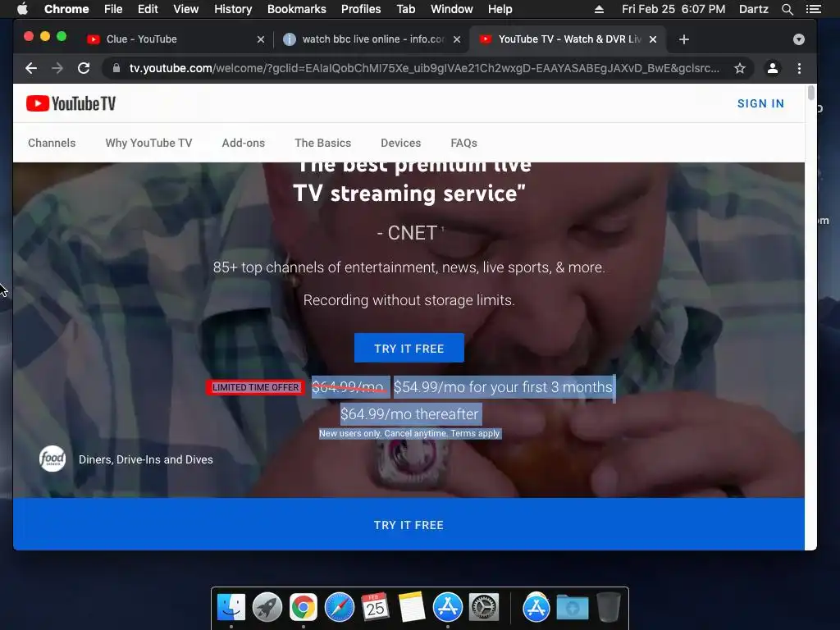Viewport: 840px width, 630px height.
Task: Open Calendar from the dock
Action: (x=375, y=608)
